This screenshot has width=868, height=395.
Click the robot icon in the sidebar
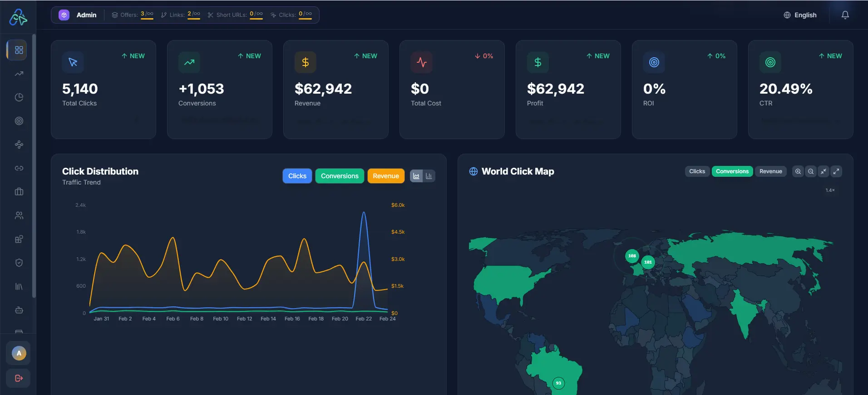coord(19,310)
